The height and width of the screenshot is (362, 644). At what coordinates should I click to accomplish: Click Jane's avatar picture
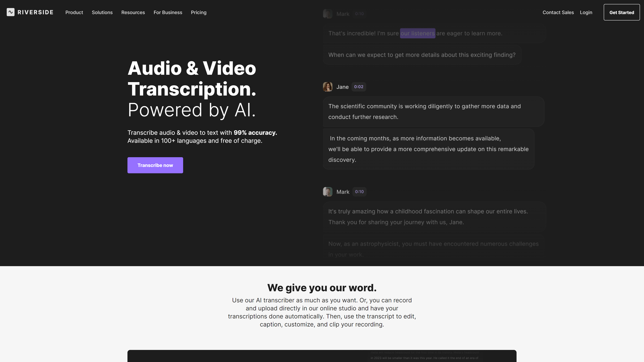point(328,87)
